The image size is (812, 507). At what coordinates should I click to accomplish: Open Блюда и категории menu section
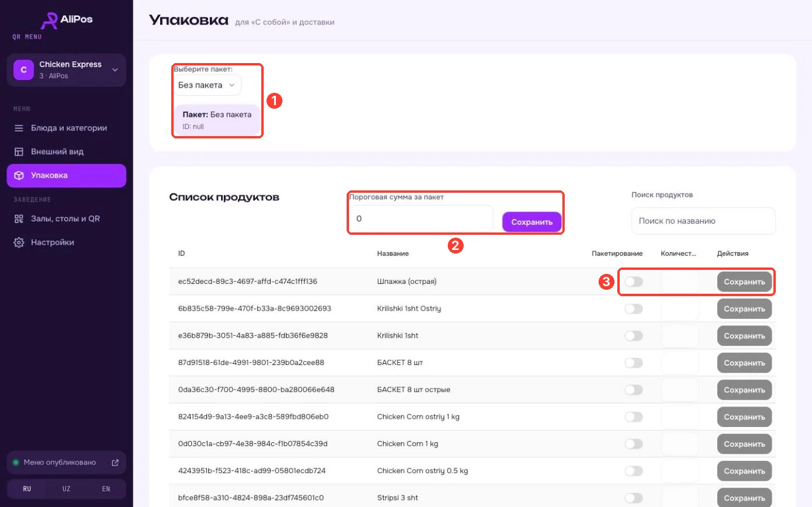coord(67,128)
